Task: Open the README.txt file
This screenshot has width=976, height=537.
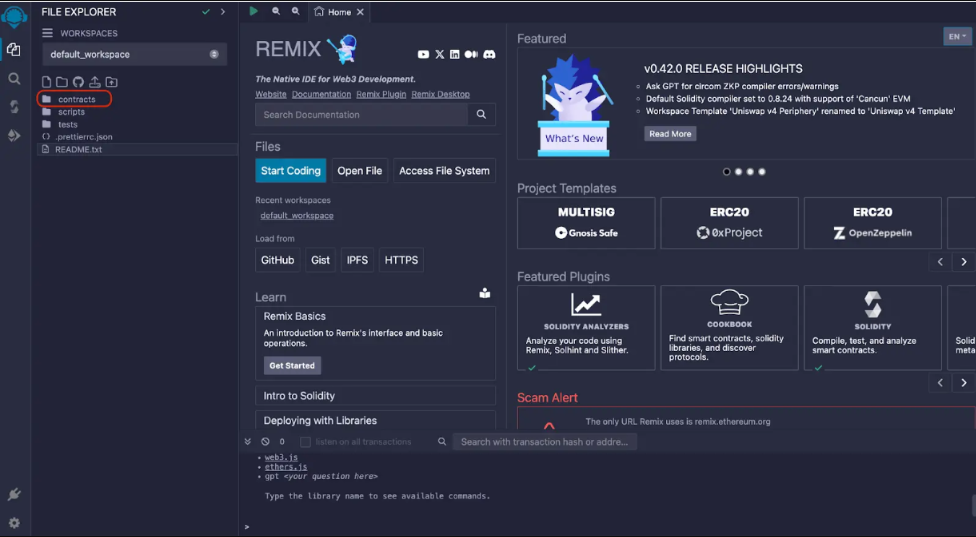Action: tap(138, 149)
